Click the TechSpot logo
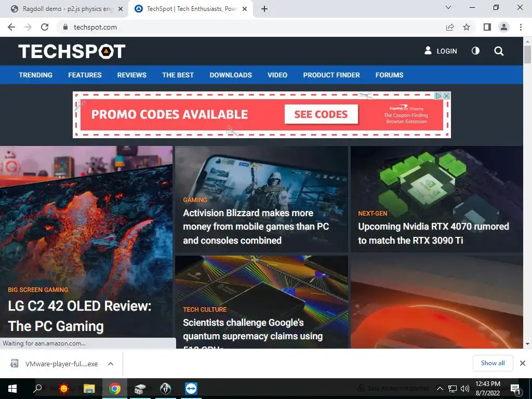This screenshot has width=532, height=399. point(72,51)
